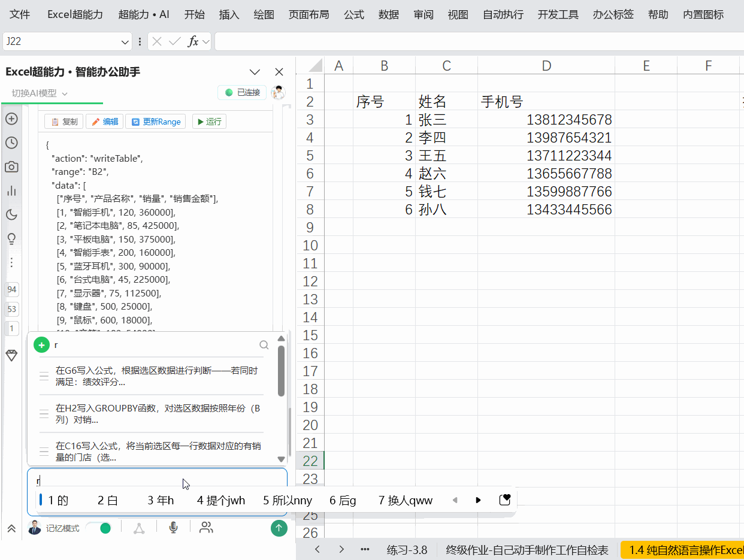
Task: Click the 编辑 button
Action: pos(105,122)
